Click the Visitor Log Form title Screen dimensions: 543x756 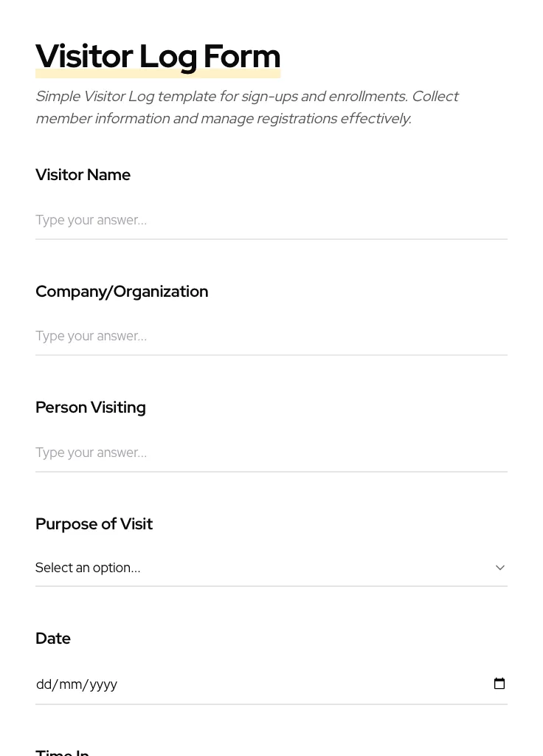(158, 56)
